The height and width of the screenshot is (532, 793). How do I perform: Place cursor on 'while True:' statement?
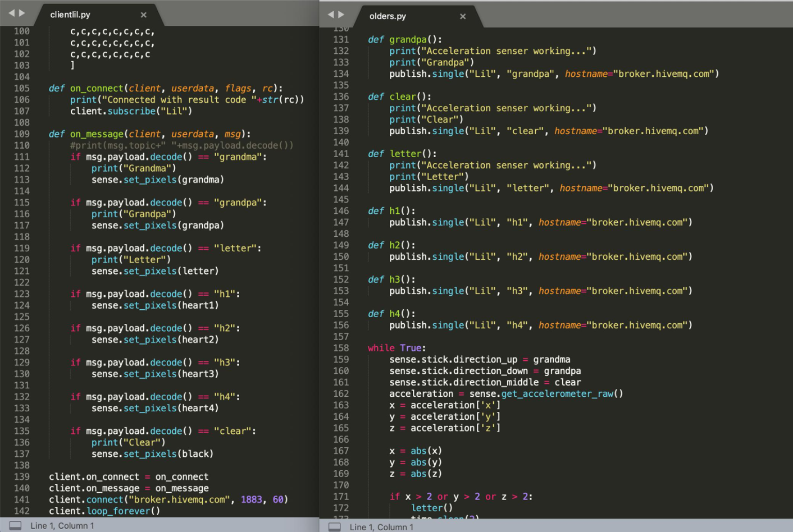[396, 348]
